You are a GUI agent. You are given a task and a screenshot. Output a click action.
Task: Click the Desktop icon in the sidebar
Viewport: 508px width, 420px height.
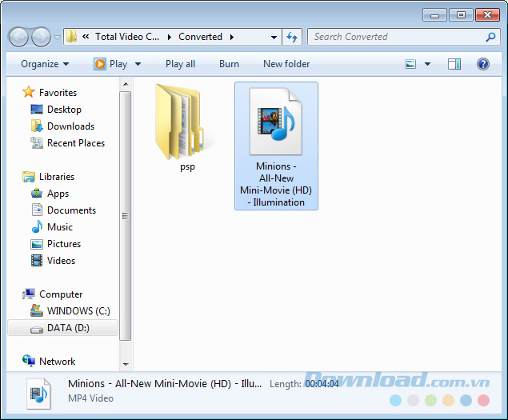coord(37,110)
